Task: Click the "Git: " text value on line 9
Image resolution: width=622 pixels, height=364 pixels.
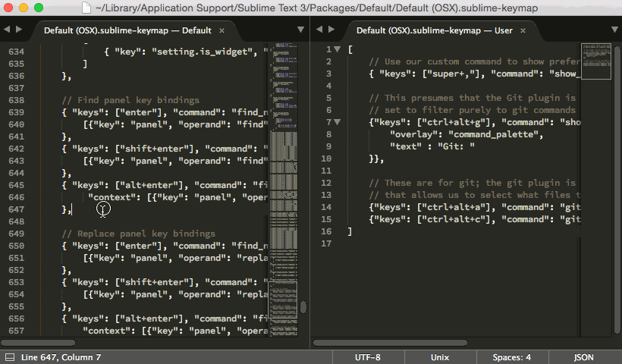Action: [x=456, y=146]
